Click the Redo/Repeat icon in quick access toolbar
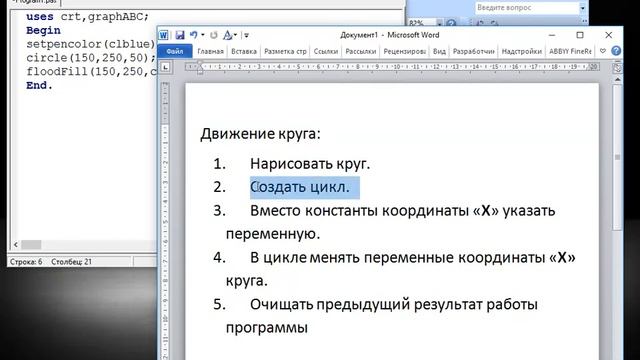Image resolution: width=640 pixels, height=360 pixels. 213,36
